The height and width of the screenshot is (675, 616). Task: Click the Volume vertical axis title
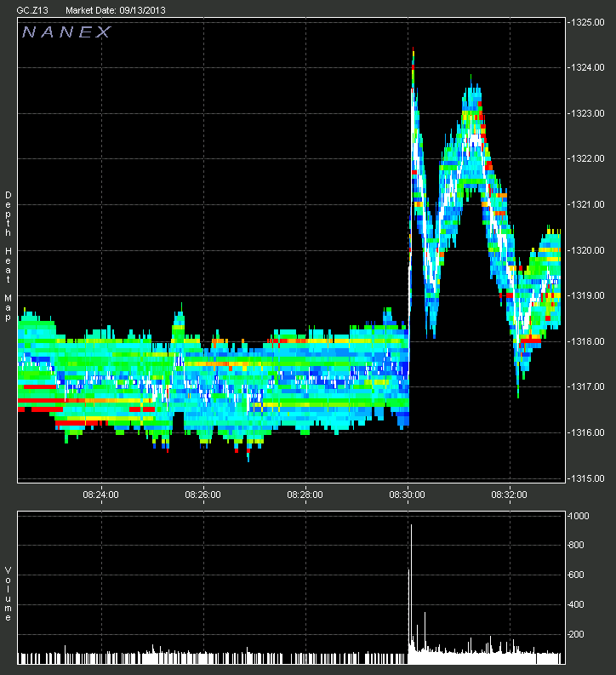pos(9,594)
